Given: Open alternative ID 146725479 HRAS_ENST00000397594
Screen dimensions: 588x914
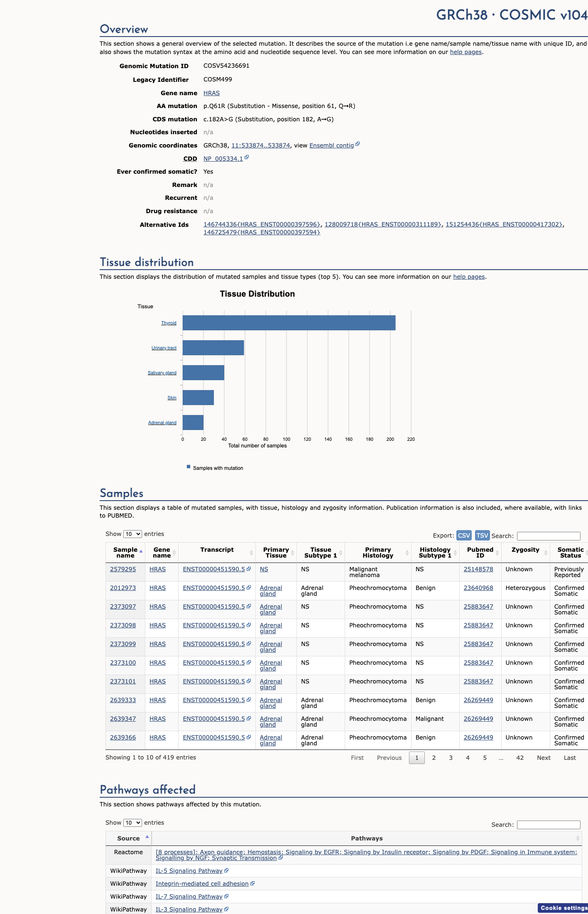Looking at the screenshot, I should coord(262,232).
